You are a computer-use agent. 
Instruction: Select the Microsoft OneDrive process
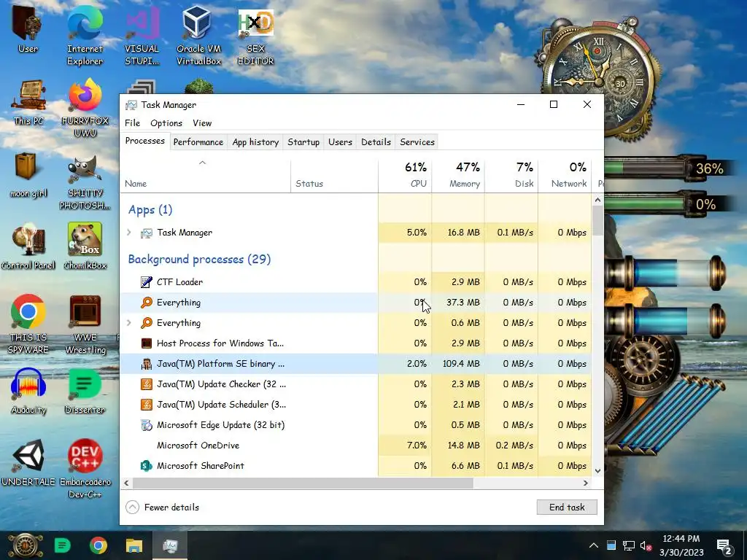356,446
